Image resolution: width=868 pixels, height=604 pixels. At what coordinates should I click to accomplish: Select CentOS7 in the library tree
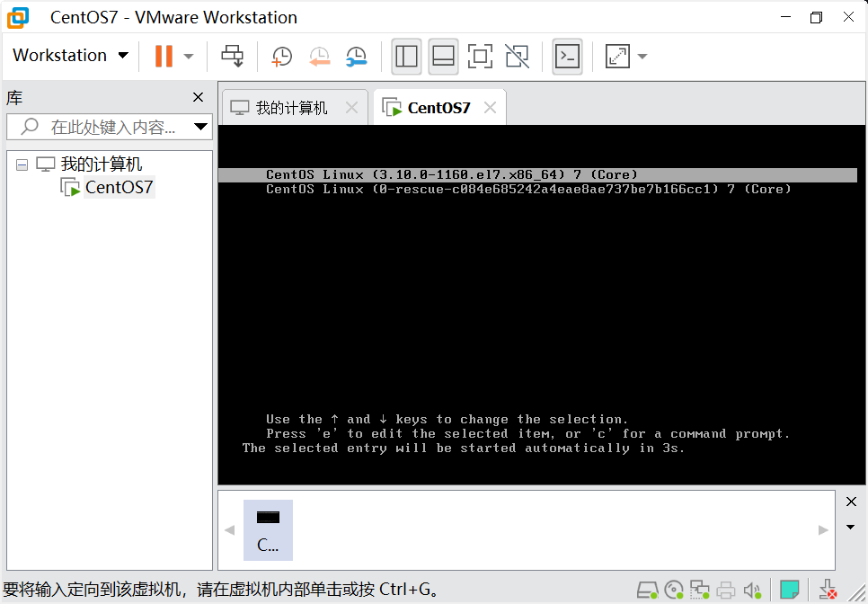[x=119, y=187]
